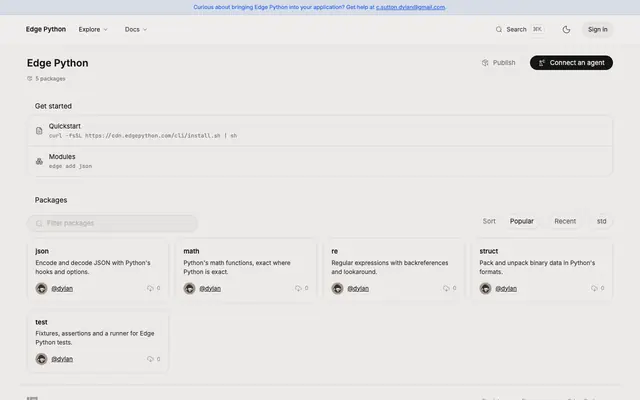640x400 pixels.
Task: Open the re package card
Action: pos(394,271)
